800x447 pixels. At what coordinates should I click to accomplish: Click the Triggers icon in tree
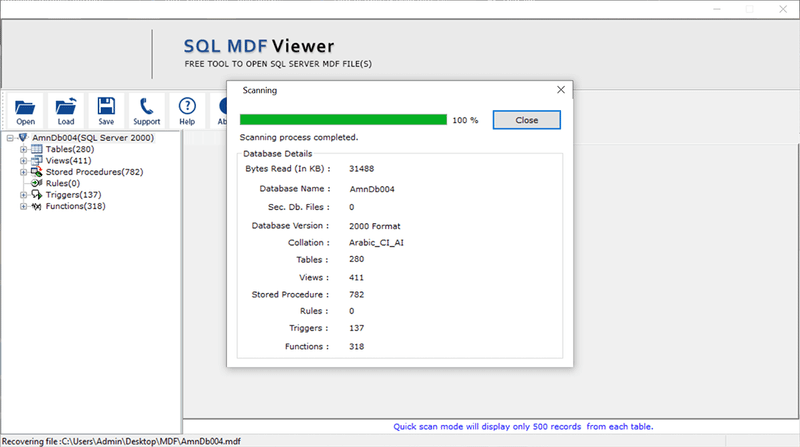click(36, 194)
